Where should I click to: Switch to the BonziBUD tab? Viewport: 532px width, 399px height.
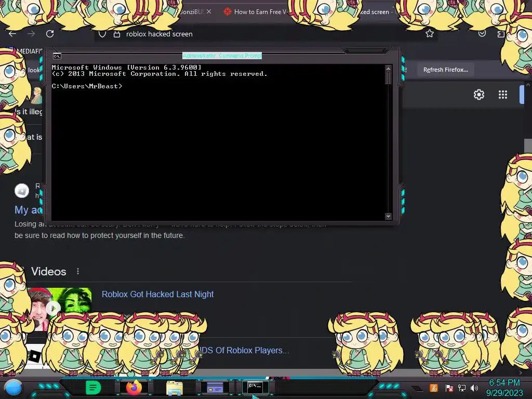click(192, 11)
